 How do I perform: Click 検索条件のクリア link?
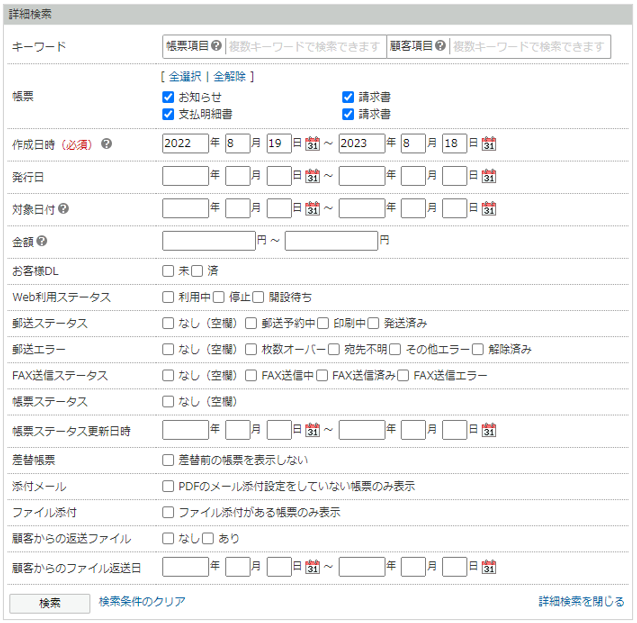coord(142,601)
